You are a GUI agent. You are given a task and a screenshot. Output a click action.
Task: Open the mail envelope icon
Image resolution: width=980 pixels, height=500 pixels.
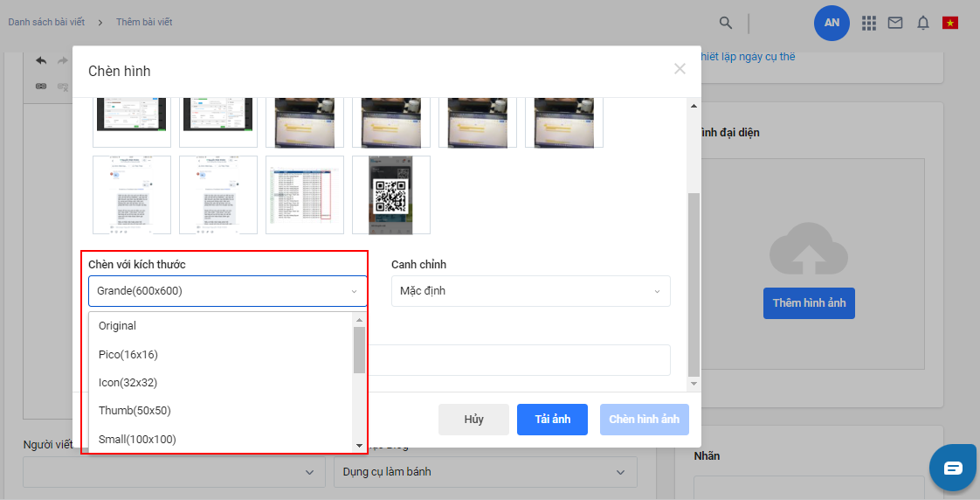click(x=895, y=23)
